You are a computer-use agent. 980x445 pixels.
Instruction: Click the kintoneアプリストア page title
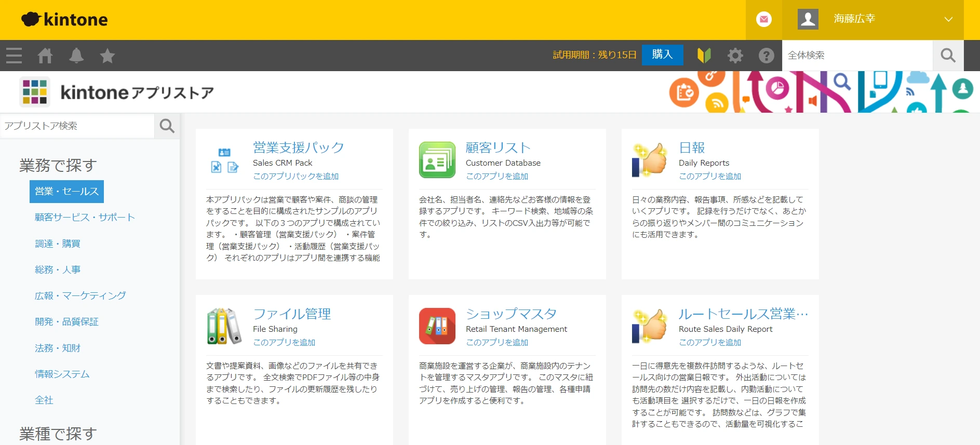[137, 92]
